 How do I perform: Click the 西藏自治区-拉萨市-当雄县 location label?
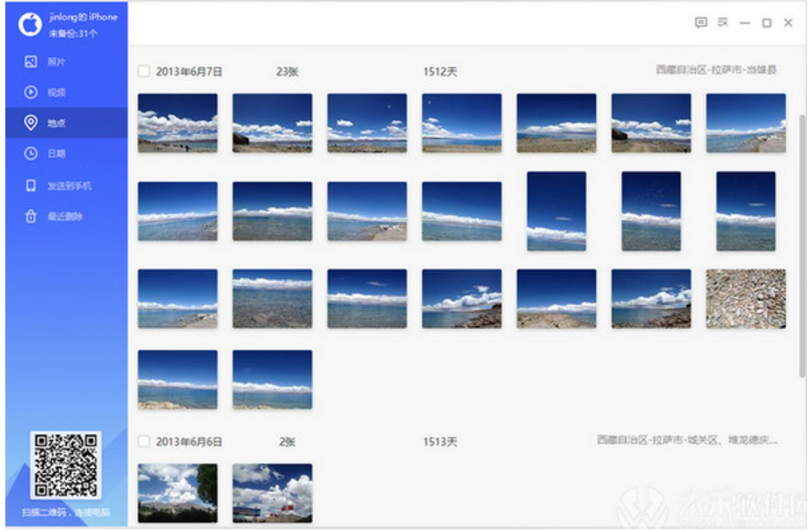pyautogui.click(x=715, y=70)
